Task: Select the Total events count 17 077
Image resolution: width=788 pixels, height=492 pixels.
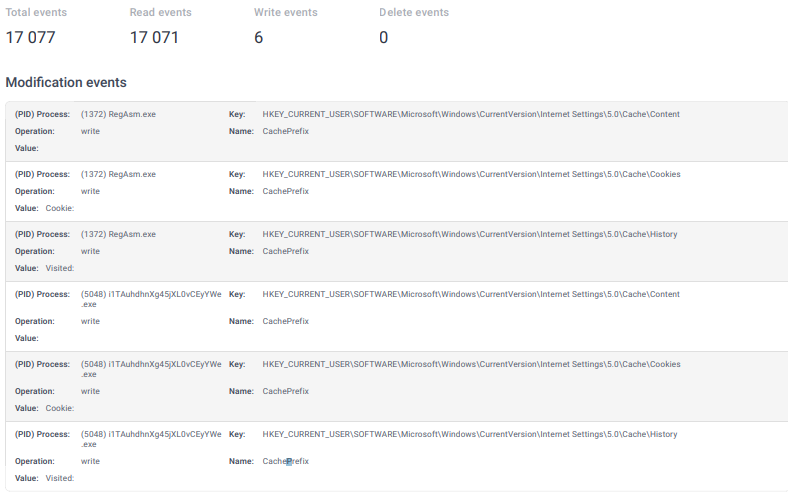Action: pos(30,37)
